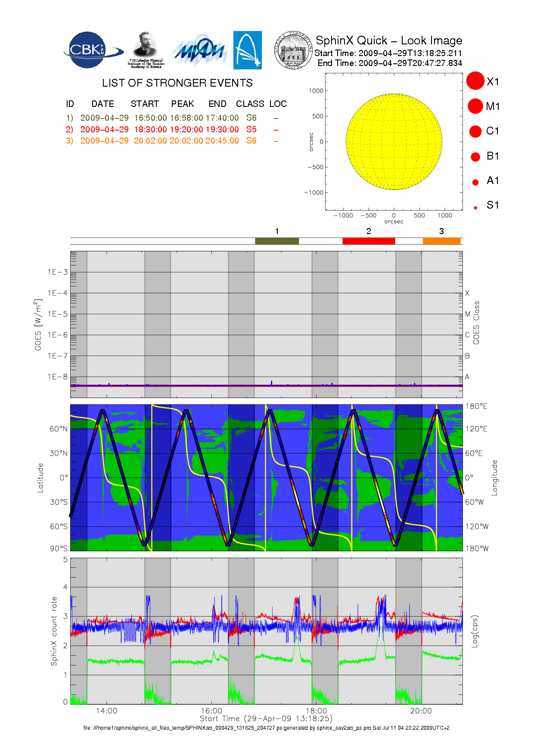The image size is (534, 756).
Task: Click the CLASS column header
Action: tap(250, 104)
